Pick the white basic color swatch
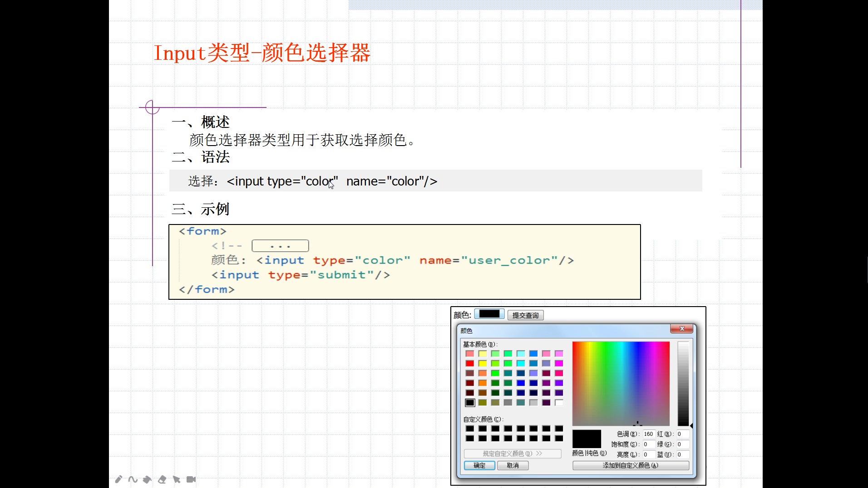Image resolution: width=868 pixels, height=488 pixels. click(559, 403)
